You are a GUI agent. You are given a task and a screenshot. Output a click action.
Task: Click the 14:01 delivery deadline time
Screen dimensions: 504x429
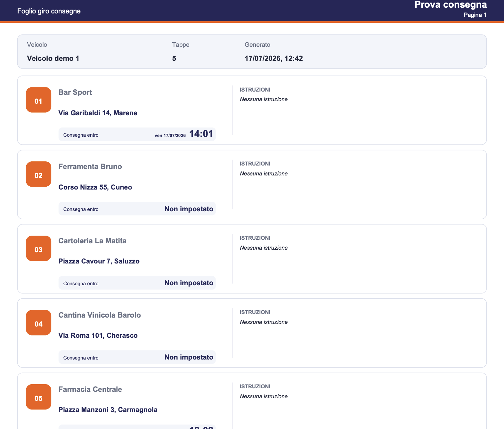pyautogui.click(x=201, y=134)
